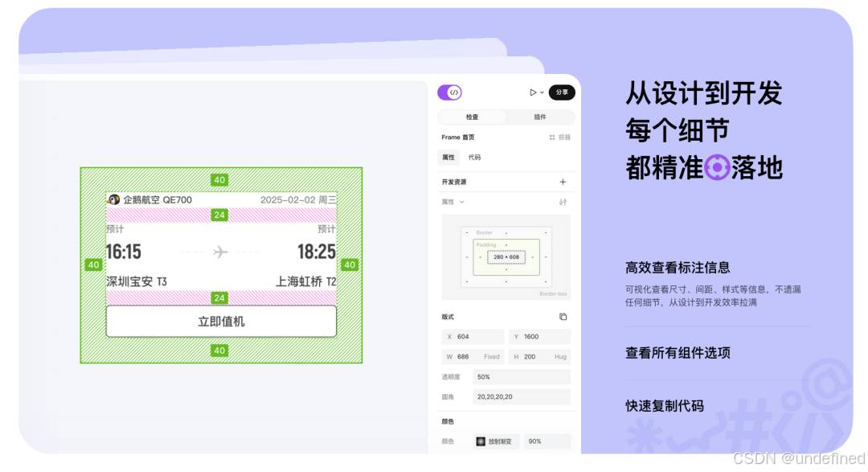This screenshot has width=868, height=472.
Task: Click the Y field showing 1600
Action: click(539, 337)
